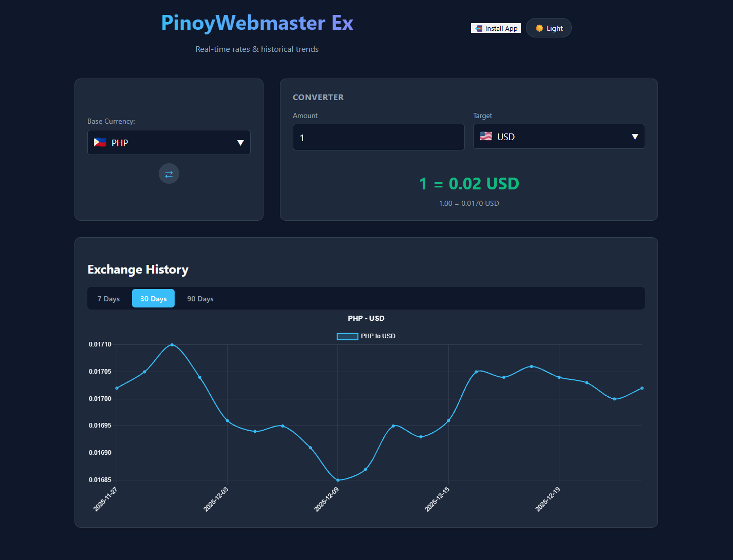This screenshot has height=560, width=733.
Task: Select the 30 Days tab
Action: tap(153, 298)
